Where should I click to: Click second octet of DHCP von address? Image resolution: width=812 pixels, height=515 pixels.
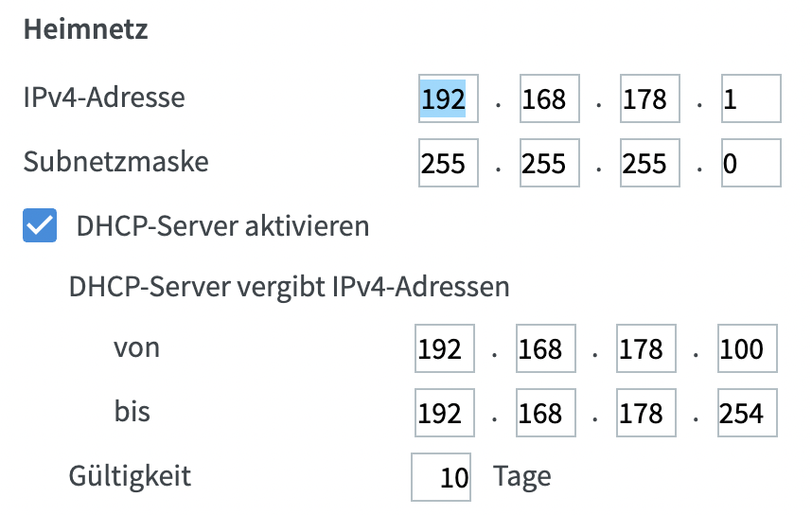546,348
